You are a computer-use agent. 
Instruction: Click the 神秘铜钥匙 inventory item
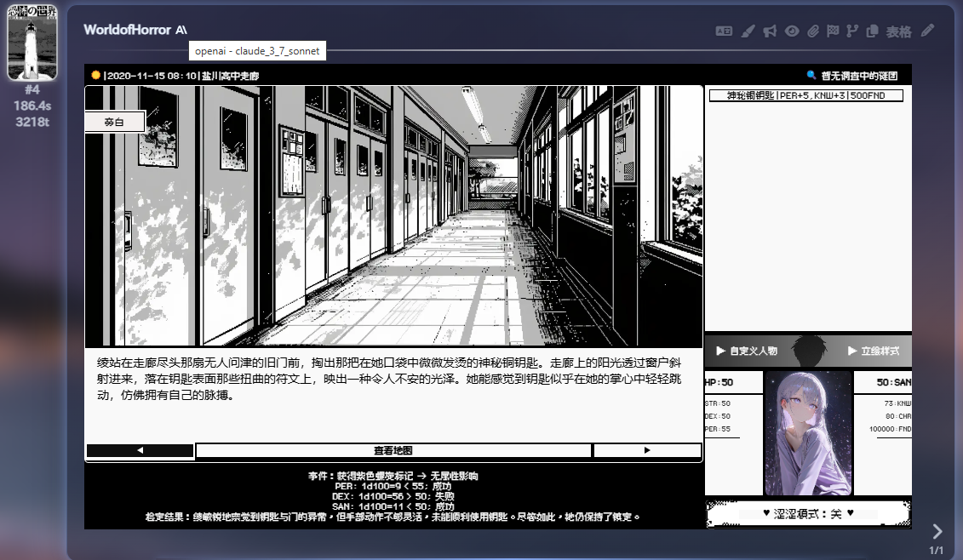click(x=805, y=95)
